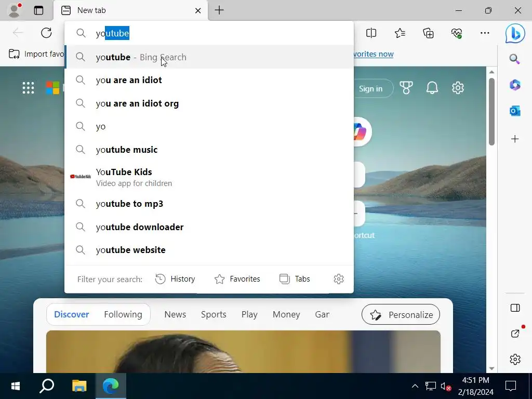Open the Rewards trophy icon
This screenshot has height=399, width=532.
(406, 88)
